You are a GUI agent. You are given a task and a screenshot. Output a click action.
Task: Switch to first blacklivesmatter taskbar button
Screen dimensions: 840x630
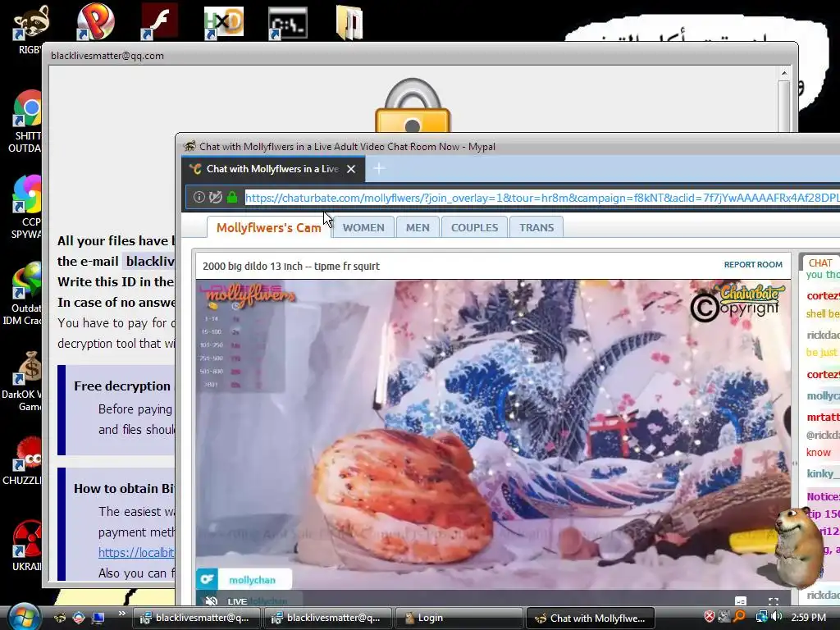(196, 618)
